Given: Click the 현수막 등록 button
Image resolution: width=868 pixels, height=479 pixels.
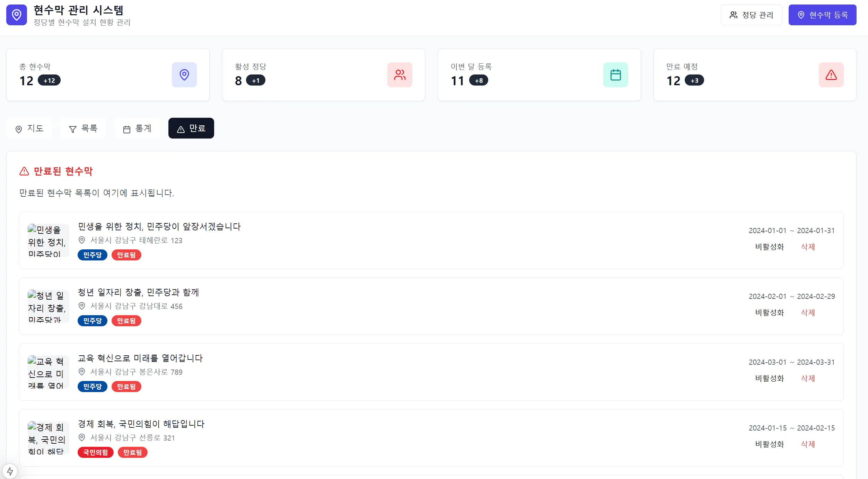Looking at the screenshot, I should click(x=822, y=15).
